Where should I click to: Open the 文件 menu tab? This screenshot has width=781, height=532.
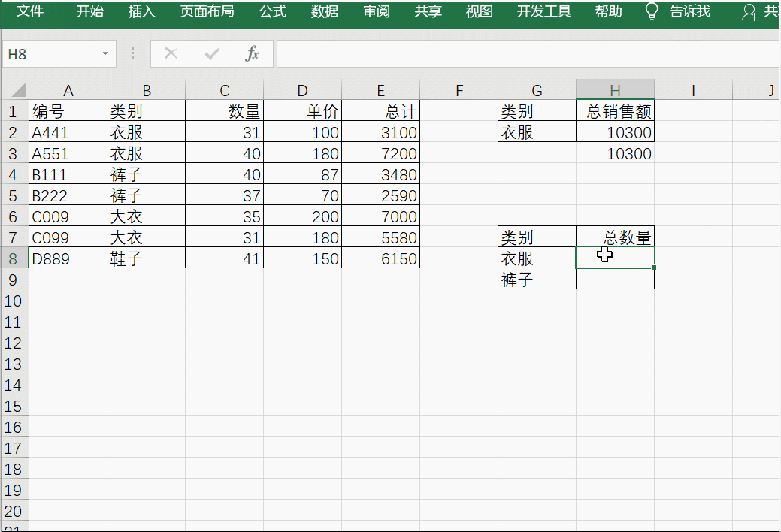(x=30, y=11)
